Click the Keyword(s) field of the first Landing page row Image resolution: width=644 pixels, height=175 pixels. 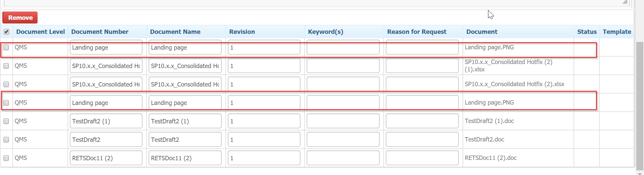[343, 47]
